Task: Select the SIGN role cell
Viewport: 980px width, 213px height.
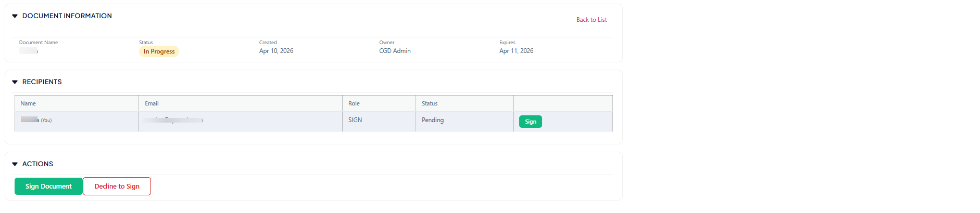Action: pos(355,120)
